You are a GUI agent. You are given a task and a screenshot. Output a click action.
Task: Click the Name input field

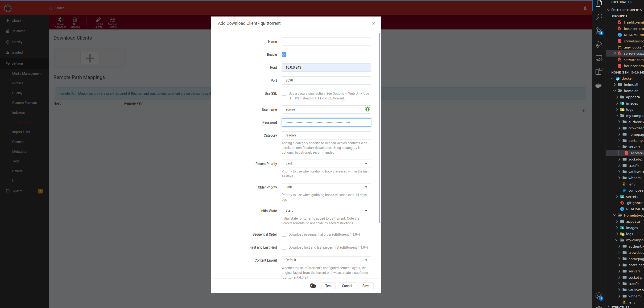[326, 41]
